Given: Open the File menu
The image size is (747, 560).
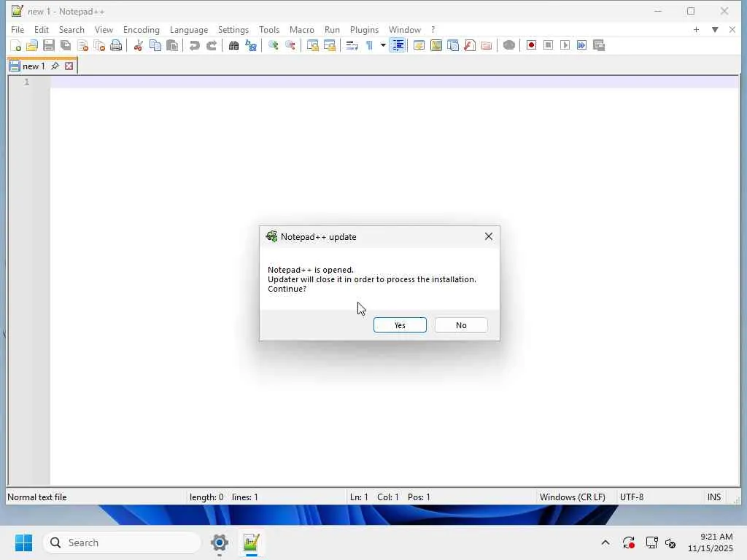Looking at the screenshot, I should click(x=18, y=29).
